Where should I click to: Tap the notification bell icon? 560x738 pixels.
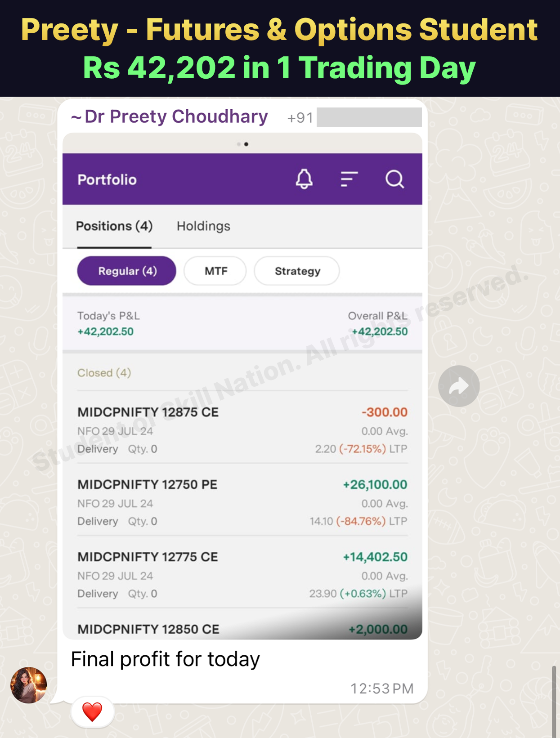[304, 179]
